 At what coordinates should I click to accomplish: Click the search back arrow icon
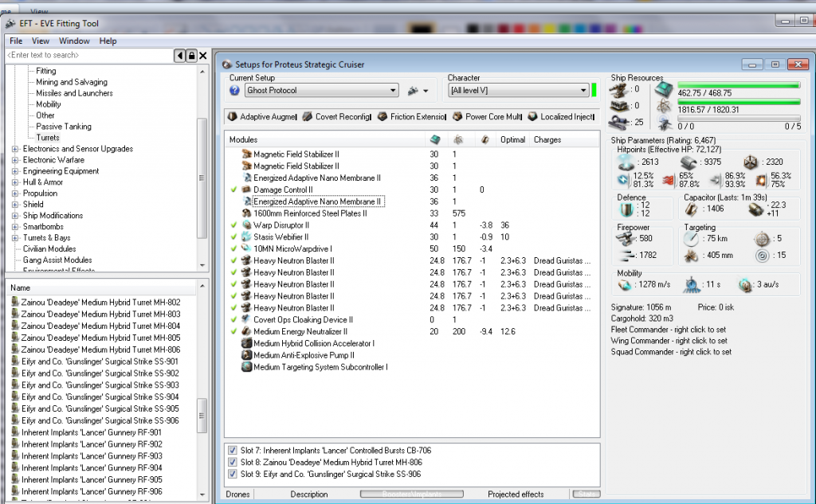pos(179,55)
